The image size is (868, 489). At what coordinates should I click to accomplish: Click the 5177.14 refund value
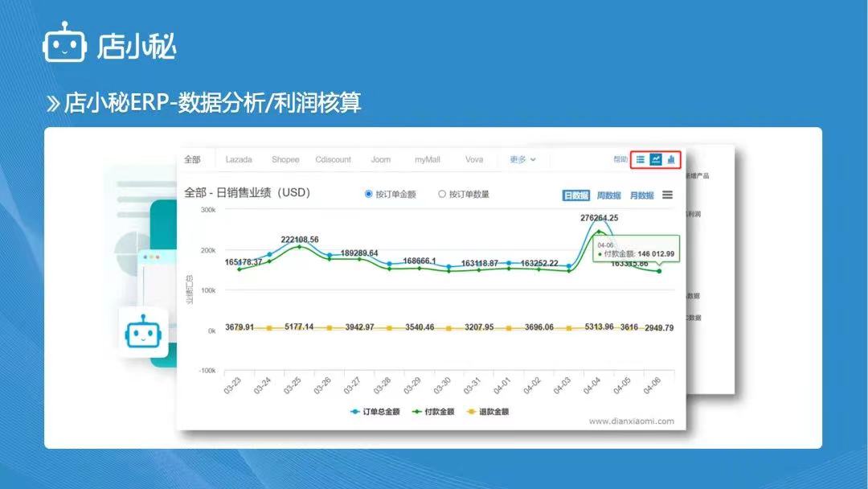pyautogui.click(x=299, y=327)
